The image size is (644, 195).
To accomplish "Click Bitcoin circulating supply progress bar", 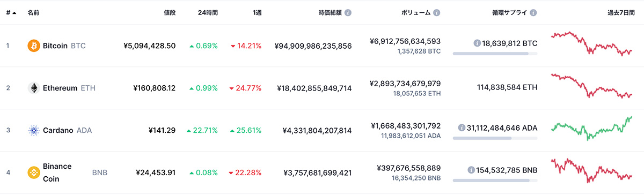I will coord(495,54).
